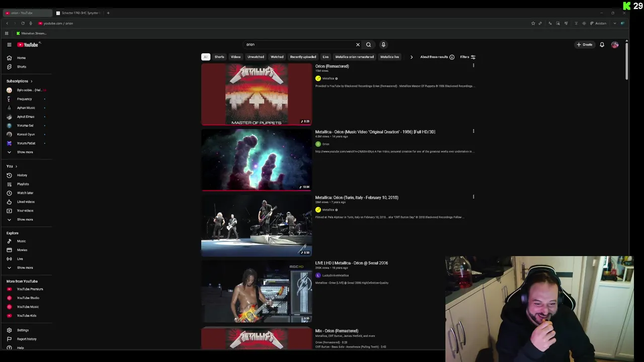644x362 pixels.
Task: Clear the search box with the X icon
Action: [358, 45]
